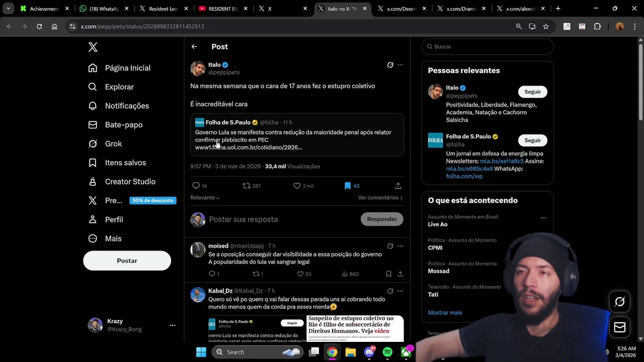This screenshot has height=362, width=644.
Task: Click the Buscar search box
Action: coord(488,47)
